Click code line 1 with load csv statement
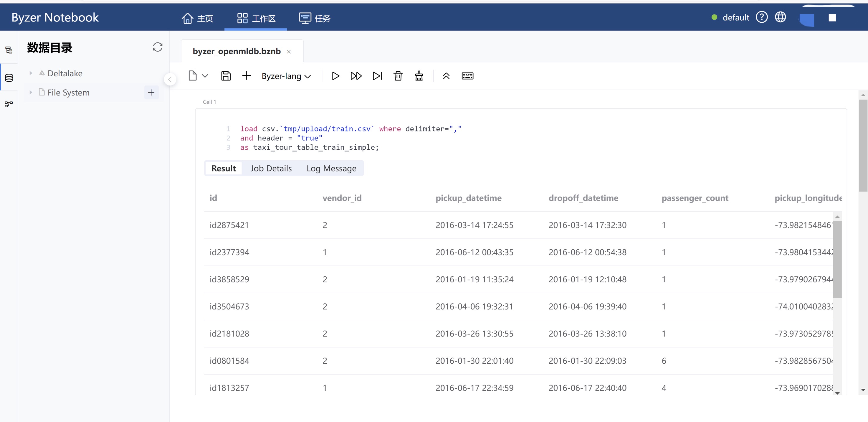The image size is (868, 422). pyautogui.click(x=351, y=129)
